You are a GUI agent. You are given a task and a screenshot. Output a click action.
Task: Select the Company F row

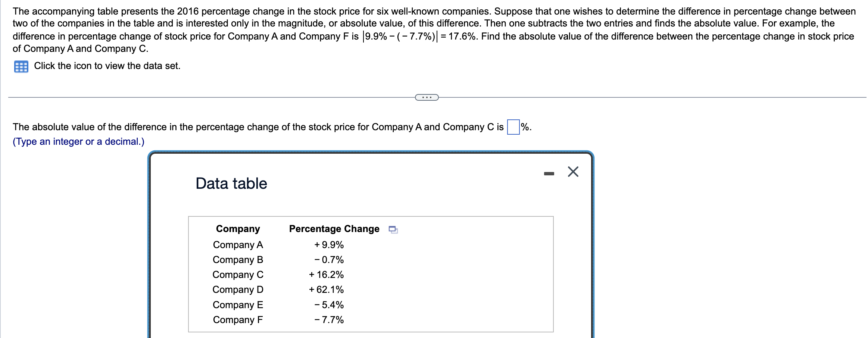(238, 320)
